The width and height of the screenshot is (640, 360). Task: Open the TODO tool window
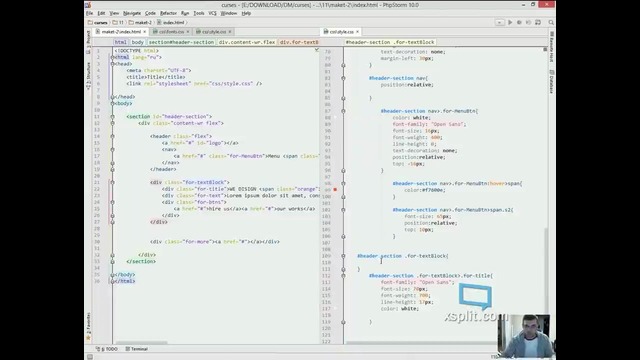[x=107, y=349]
